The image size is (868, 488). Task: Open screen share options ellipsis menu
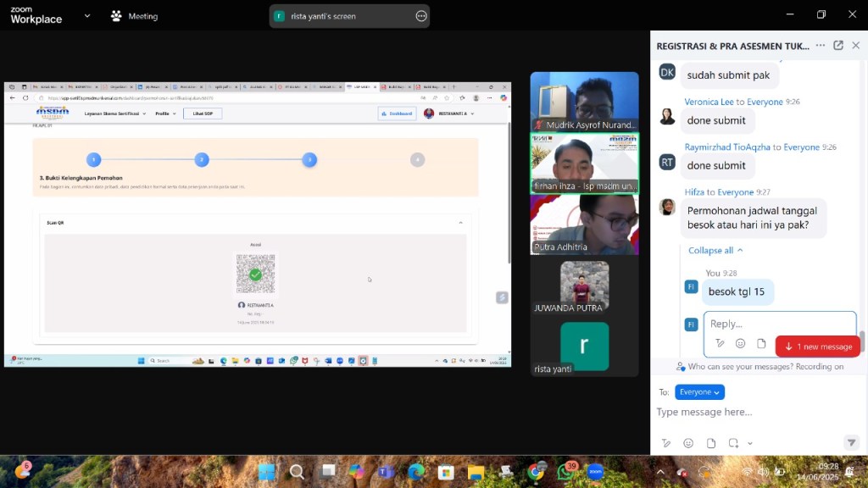click(421, 16)
